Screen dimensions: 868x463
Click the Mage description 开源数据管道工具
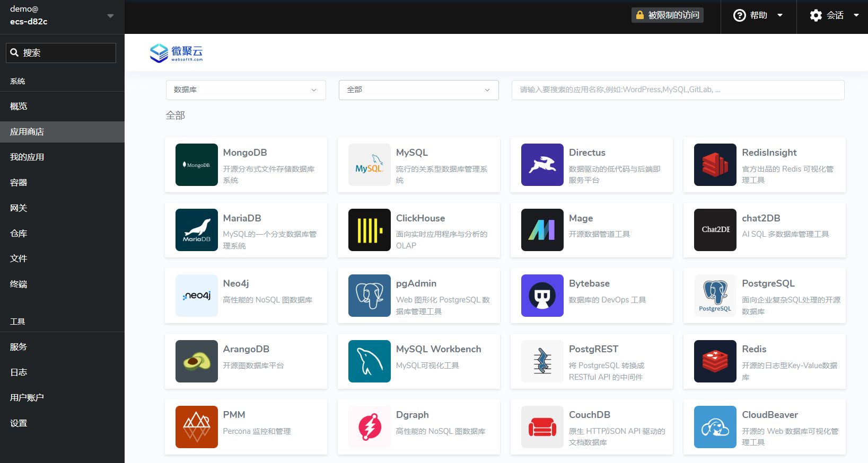click(600, 234)
